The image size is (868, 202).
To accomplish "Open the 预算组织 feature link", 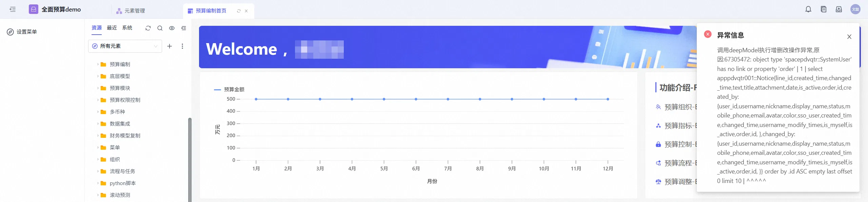I will 680,107.
